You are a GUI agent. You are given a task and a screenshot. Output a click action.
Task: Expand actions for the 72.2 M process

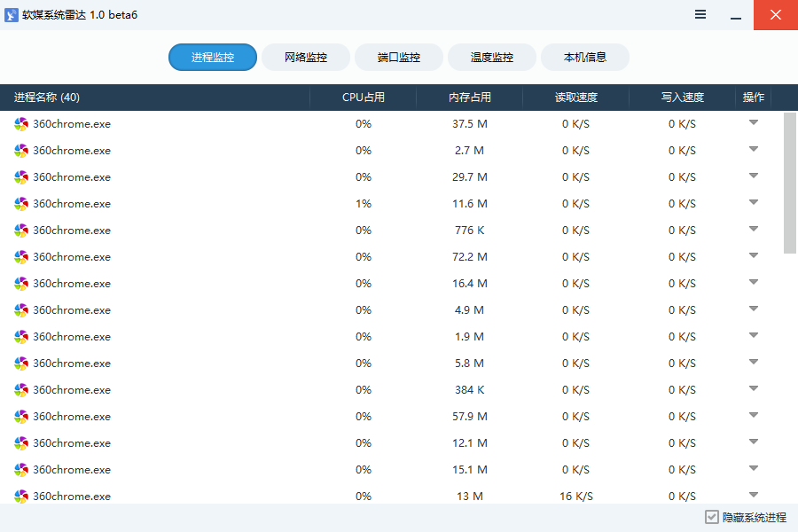[754, 255]
